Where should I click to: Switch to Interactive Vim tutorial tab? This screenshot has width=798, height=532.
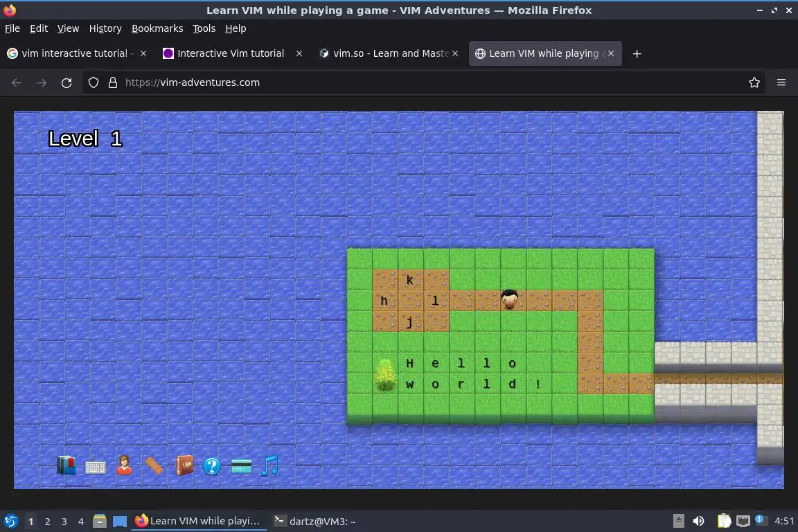231,53
